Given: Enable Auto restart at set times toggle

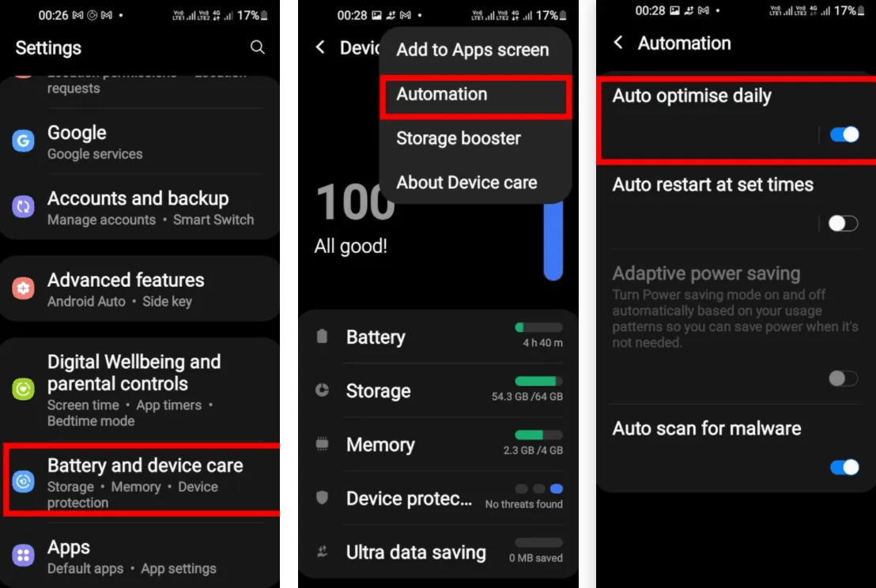Looking at the screenshot, I should click(x=843, y=224).
